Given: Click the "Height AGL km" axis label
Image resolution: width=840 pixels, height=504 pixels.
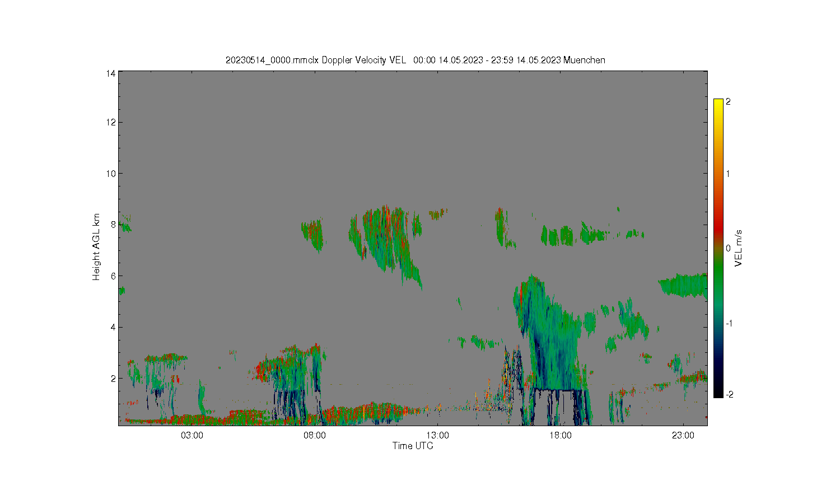Looking at the screenshot, I should [96, 247].
